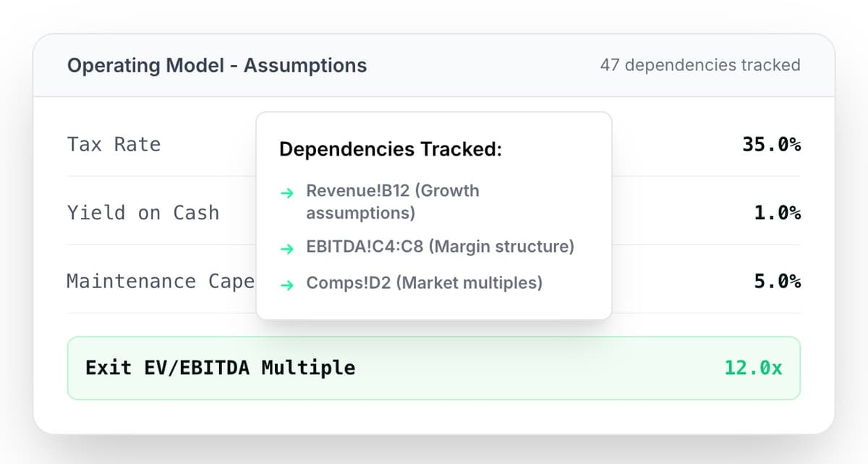Select the Yield on Cash label
868x464 pixels.
click(142, 213)
